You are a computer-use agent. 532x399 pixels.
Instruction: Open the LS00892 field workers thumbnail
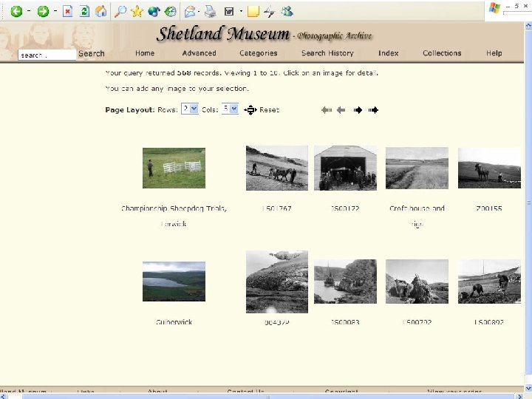(489, 282)
